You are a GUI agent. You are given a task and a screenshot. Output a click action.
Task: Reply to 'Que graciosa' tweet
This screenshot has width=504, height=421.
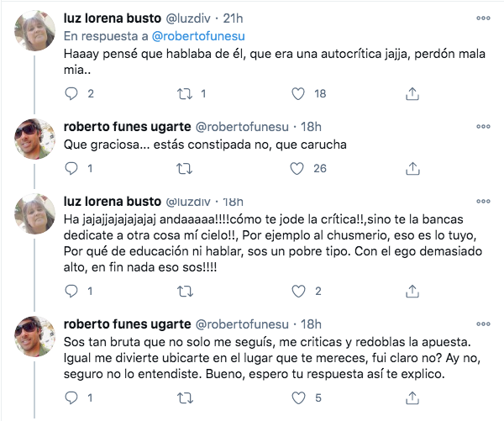click(71, 169)
